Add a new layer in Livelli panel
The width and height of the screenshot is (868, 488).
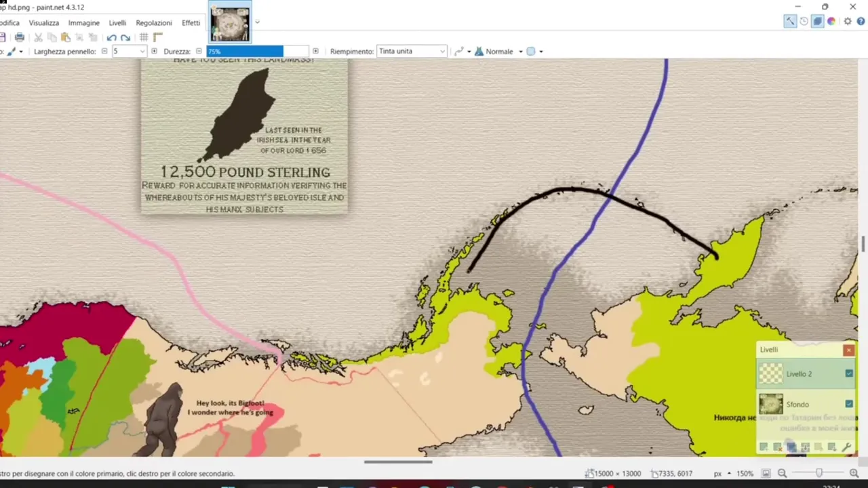pos(764,447)
